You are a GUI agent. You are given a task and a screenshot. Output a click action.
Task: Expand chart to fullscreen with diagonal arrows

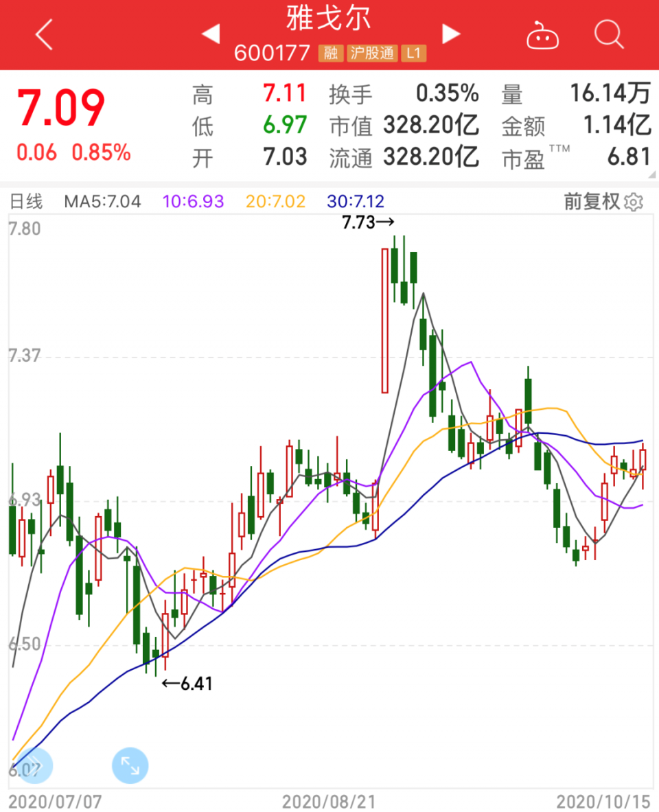point(130,765)
